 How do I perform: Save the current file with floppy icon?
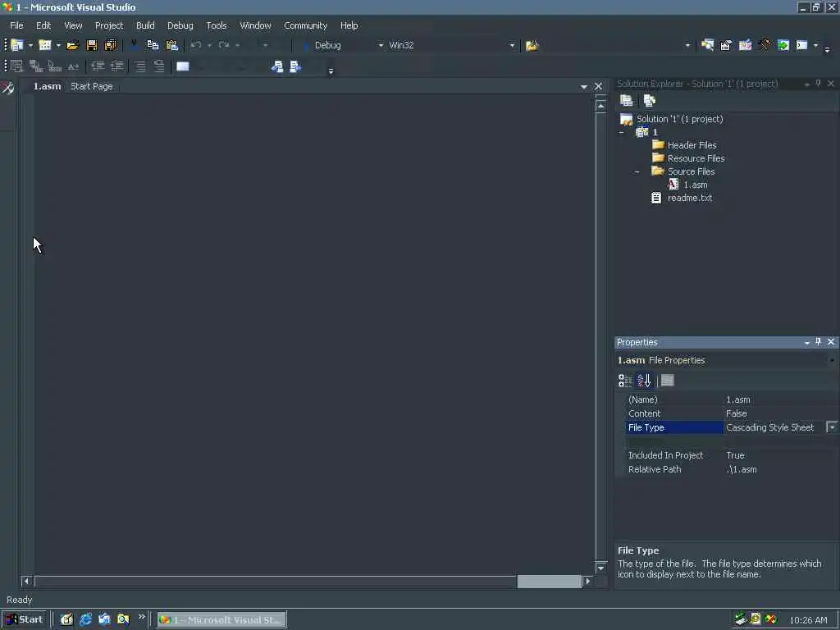point(92,46)
